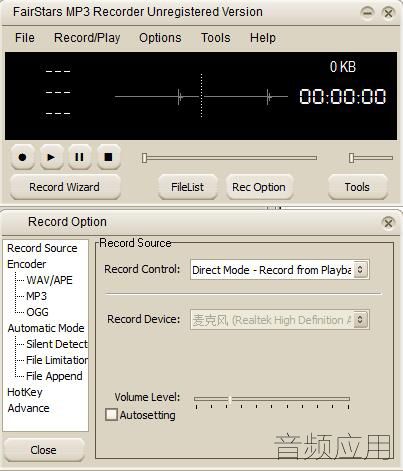
Task: Select Record Source in the options tree
Action: point(42,248)
